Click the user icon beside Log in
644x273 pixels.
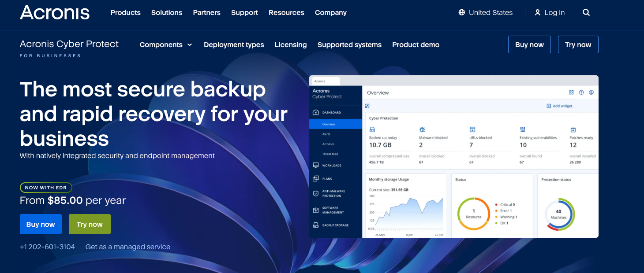[537, 12]
